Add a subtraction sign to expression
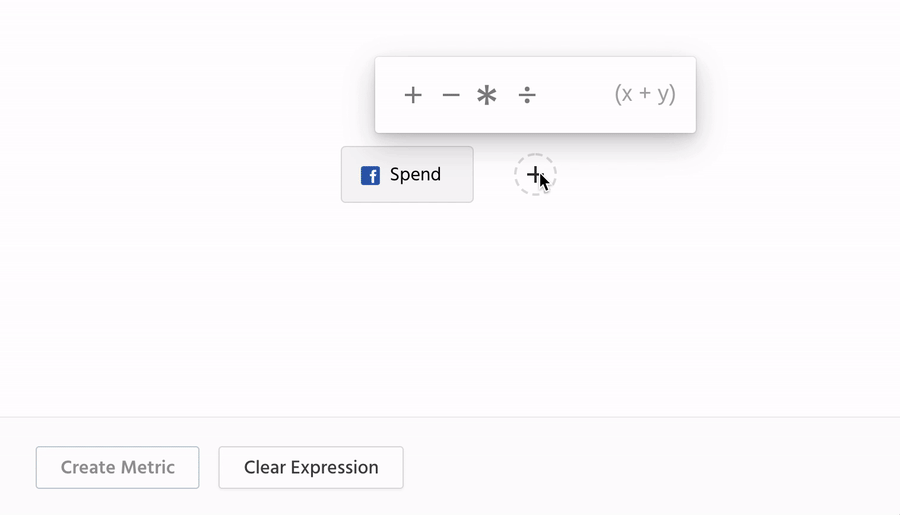900x515 pixels. point(451,95)
